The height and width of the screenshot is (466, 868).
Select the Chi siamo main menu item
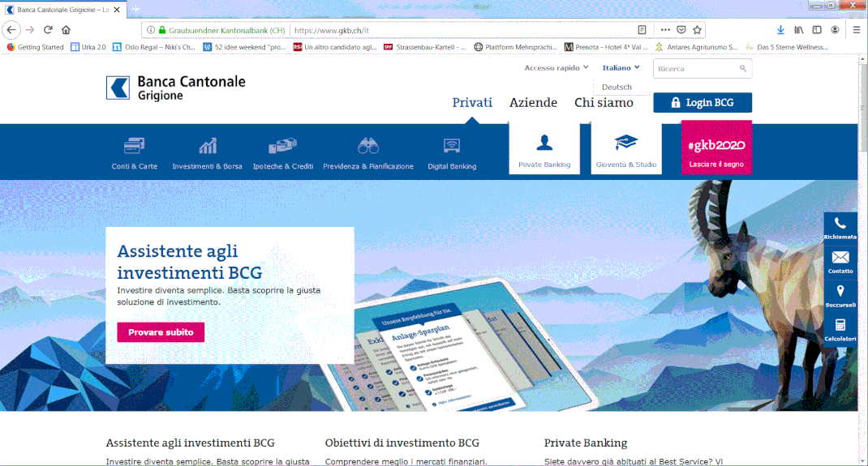coord(604,102)
